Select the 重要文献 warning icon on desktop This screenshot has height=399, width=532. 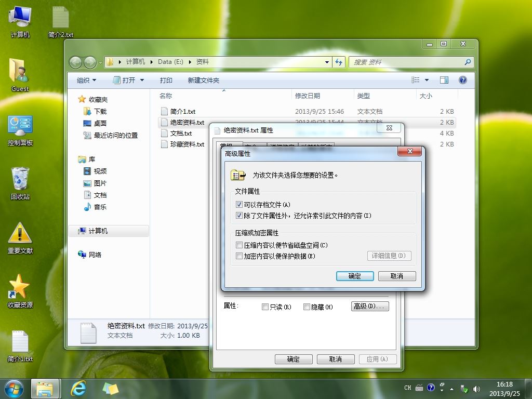(x=20, y=237)
